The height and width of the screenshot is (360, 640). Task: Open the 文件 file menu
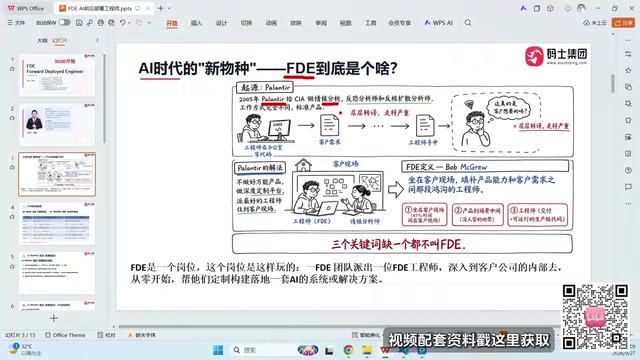pyautogui.click(x=16, y=23)
